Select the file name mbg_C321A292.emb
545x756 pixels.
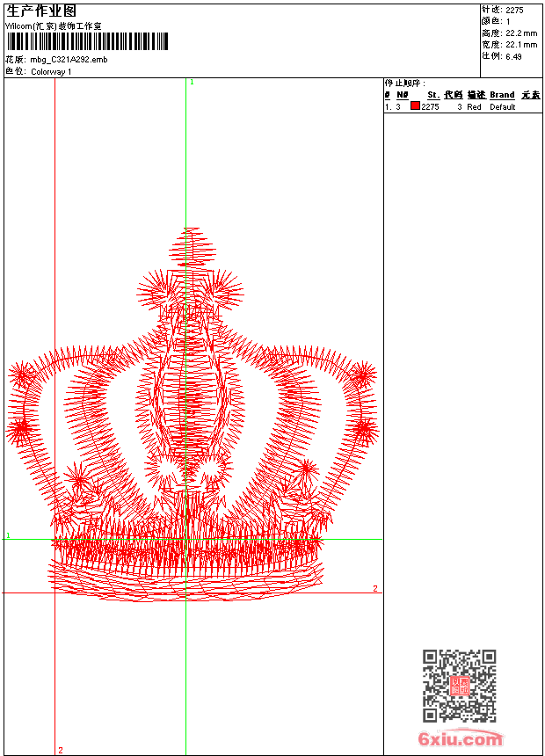[69, 60]
